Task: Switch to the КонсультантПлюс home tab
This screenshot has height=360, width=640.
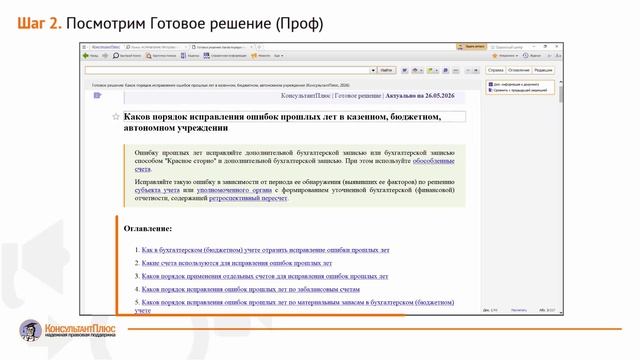Action: [x=105, y=47]
